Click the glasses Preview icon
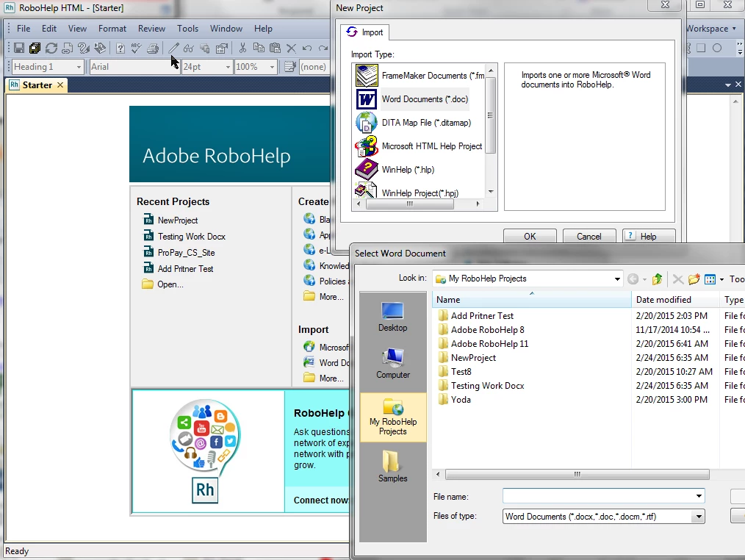This screenshot has height=560, width=745. [x=189, y=48]
